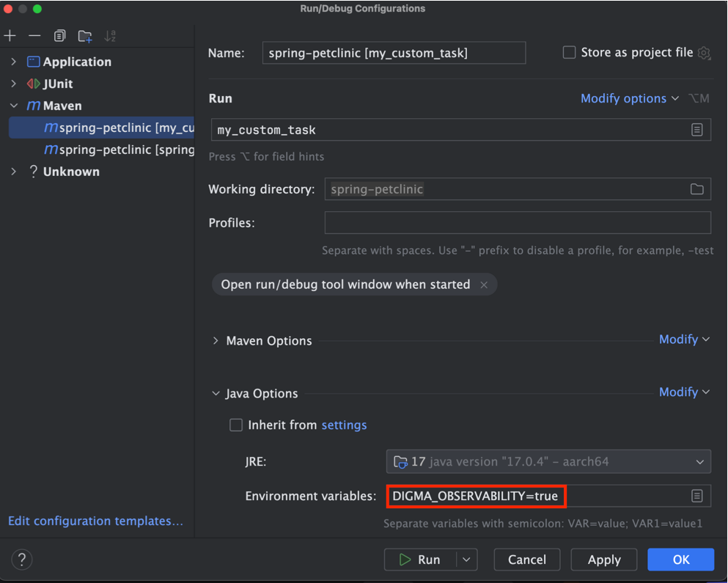Remove the Open run/debug tool window chip
This screenshot has width=728, height=583.
point(484,285)
